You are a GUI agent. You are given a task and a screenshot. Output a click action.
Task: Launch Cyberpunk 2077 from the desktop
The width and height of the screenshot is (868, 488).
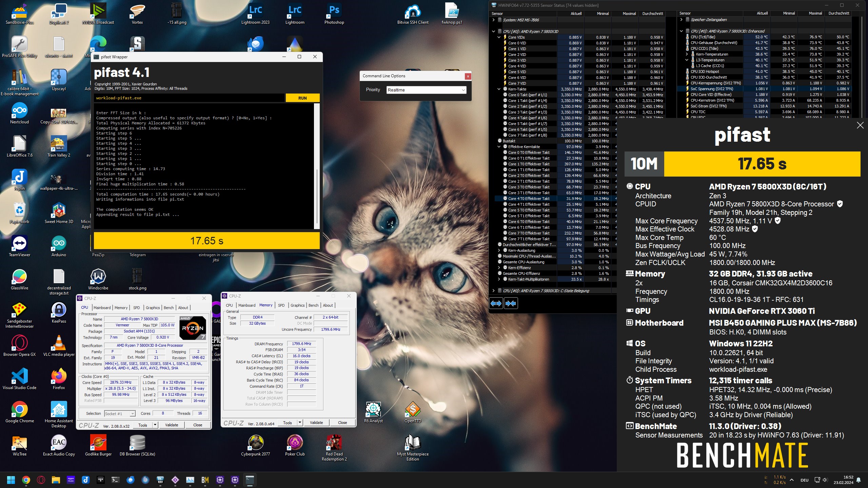(x=255, y=446)
